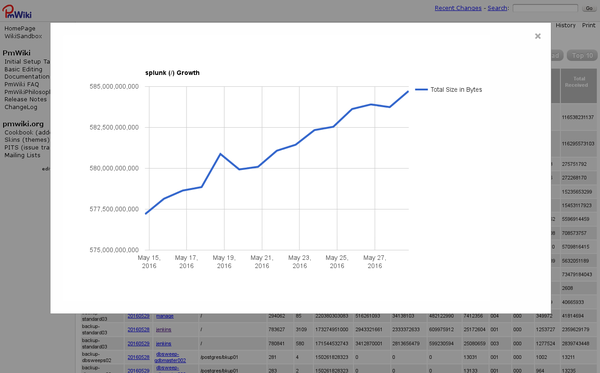
Task: Open Skins (themes) sidebar link
Action: [x=27, y=140]
